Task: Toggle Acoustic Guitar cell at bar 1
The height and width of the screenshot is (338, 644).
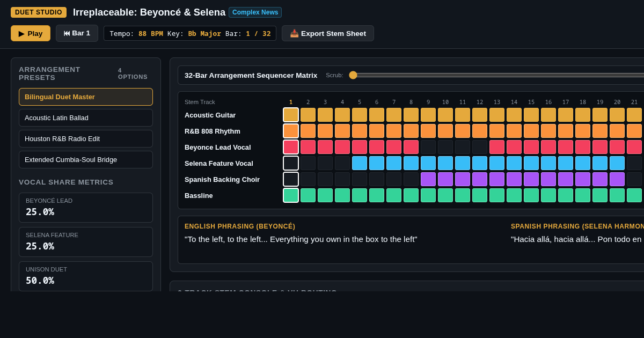Action: point(291,115)
